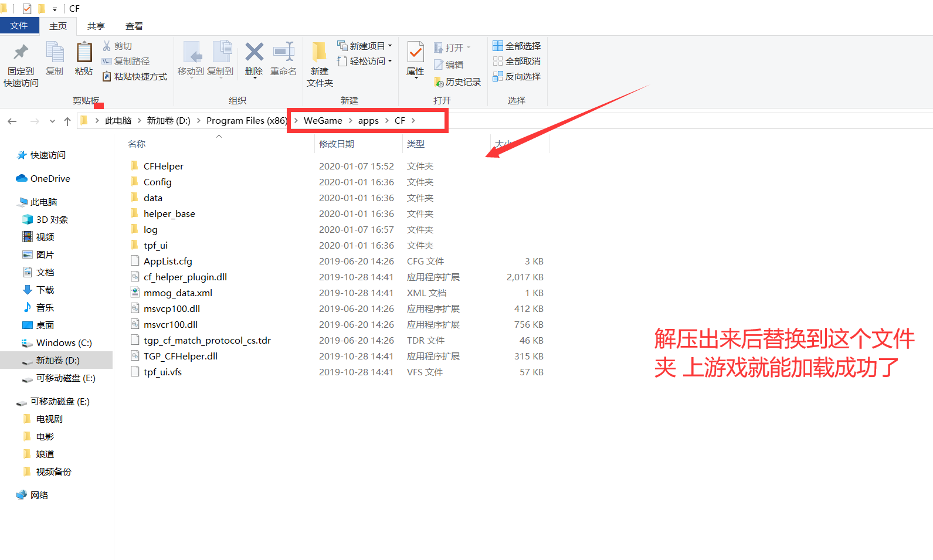Navigate to WeGame in address bar

[323, 121]
